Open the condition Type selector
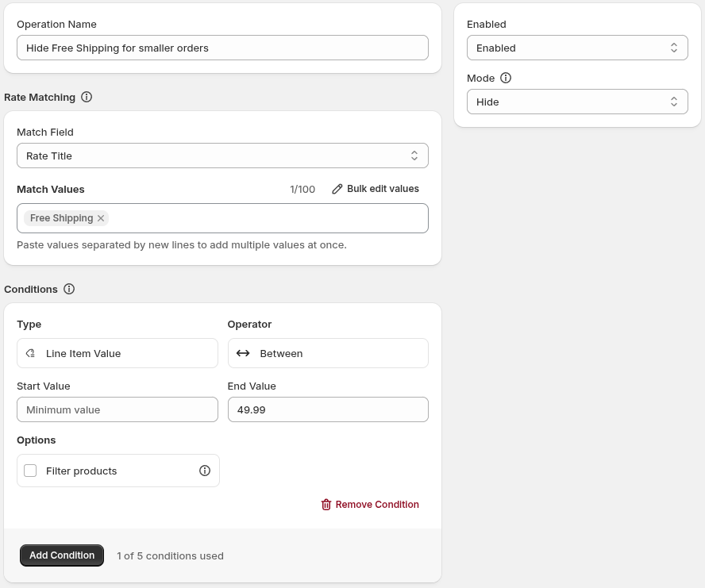This screenshot has height=588, width=705. 118,353
